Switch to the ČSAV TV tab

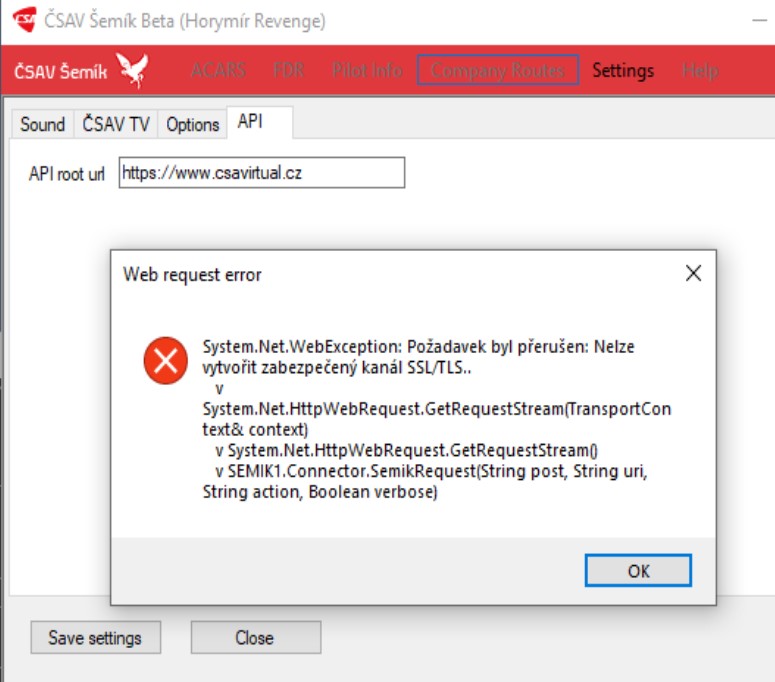click(x=116, y=124)
